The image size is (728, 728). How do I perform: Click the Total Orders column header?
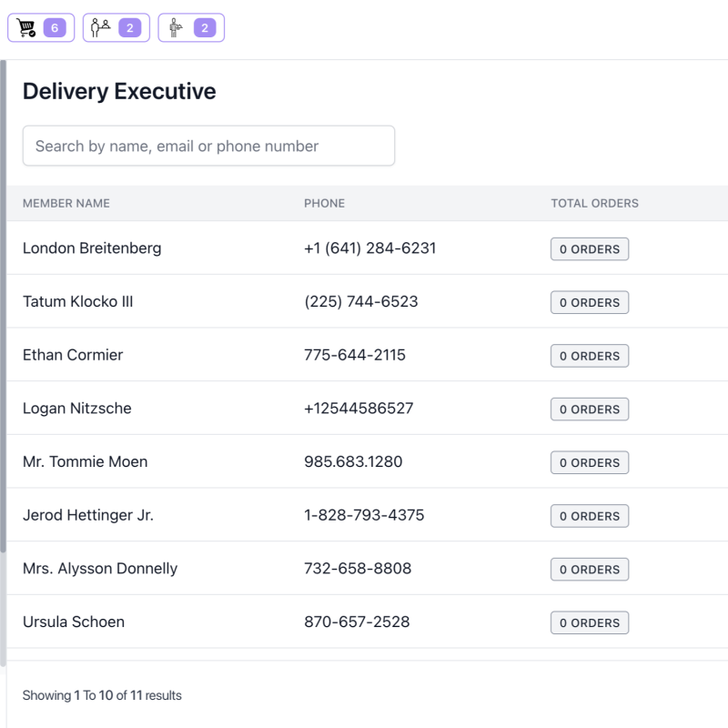click(x=594, y=203)
